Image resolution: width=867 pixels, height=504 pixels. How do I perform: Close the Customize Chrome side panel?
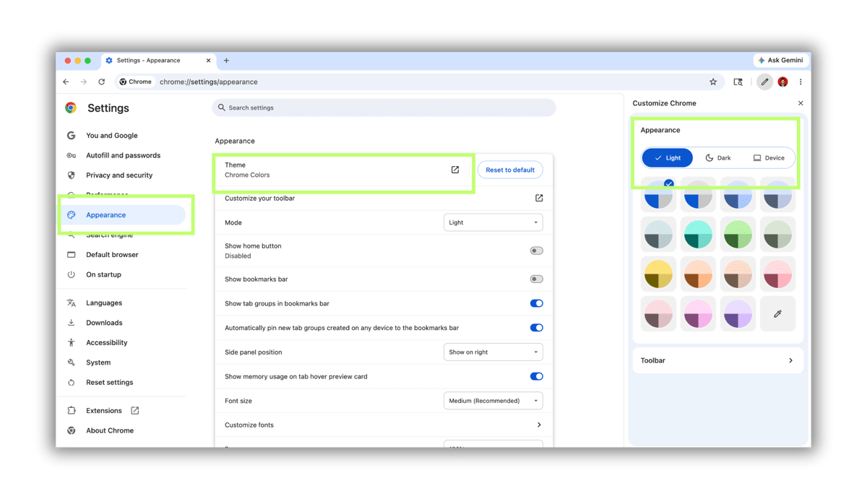pos(801,103)
